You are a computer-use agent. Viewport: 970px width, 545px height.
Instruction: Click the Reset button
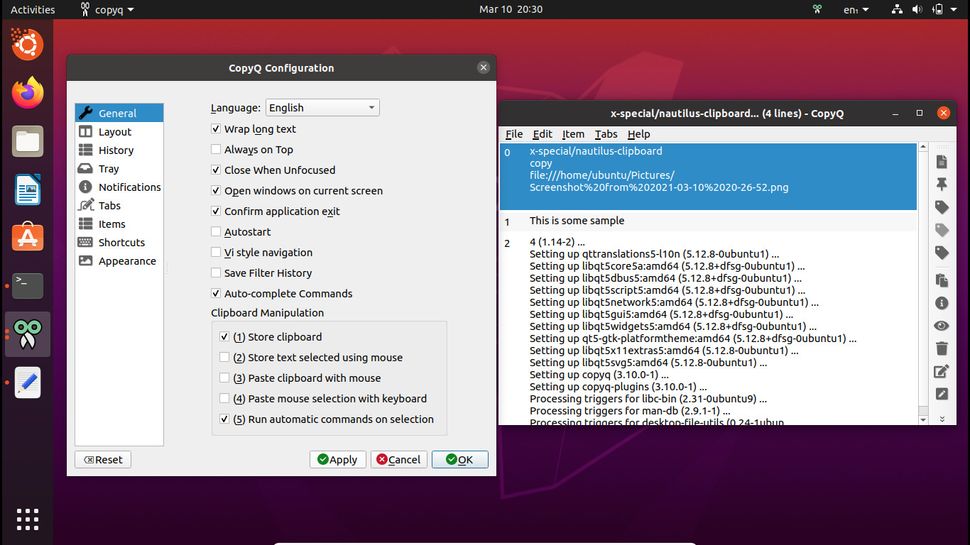click(x=103, y=460)
